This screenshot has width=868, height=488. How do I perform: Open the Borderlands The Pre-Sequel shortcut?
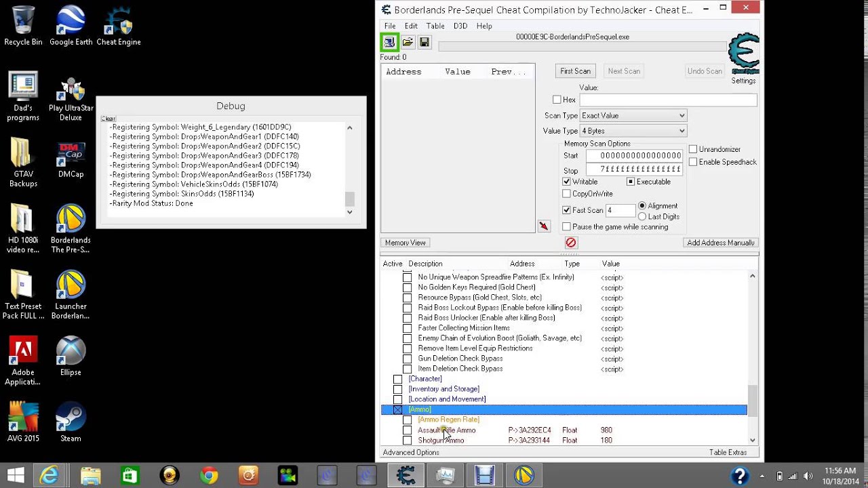click(71, 229)
